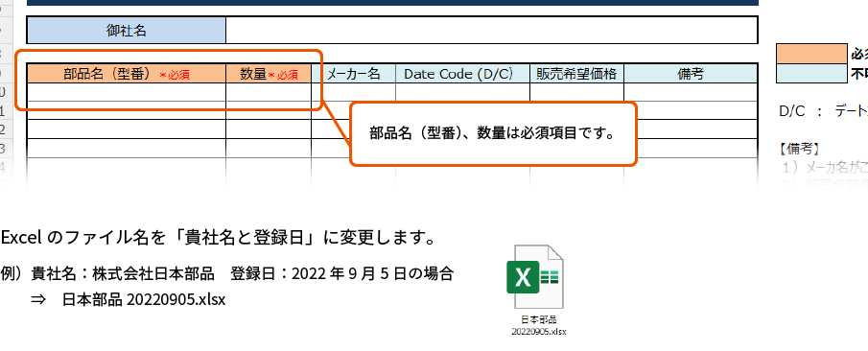
Task: Click first empty cell under 数量
Action: tap(269, 92)
